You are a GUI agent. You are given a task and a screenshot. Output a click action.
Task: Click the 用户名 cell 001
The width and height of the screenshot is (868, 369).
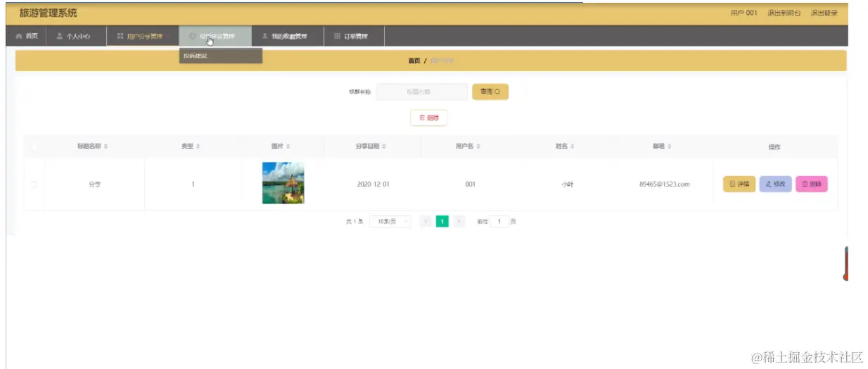(x=471, y=184)
